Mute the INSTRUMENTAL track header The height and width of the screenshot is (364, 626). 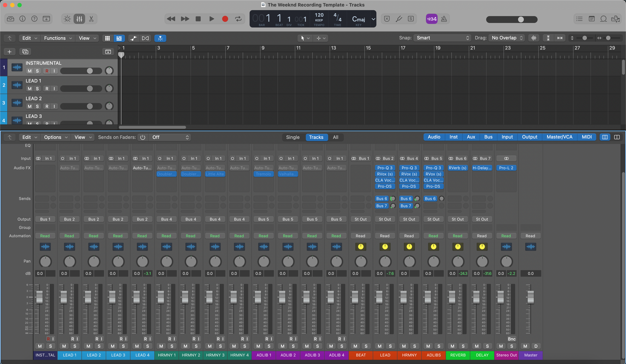click(30, 71)
